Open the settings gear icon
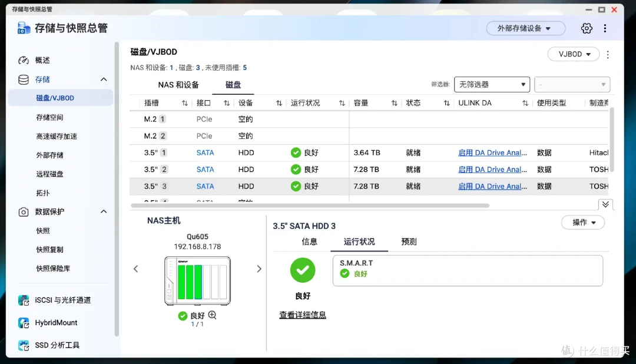The height and width of the screenshot is (364, 636). pos(587,28)
